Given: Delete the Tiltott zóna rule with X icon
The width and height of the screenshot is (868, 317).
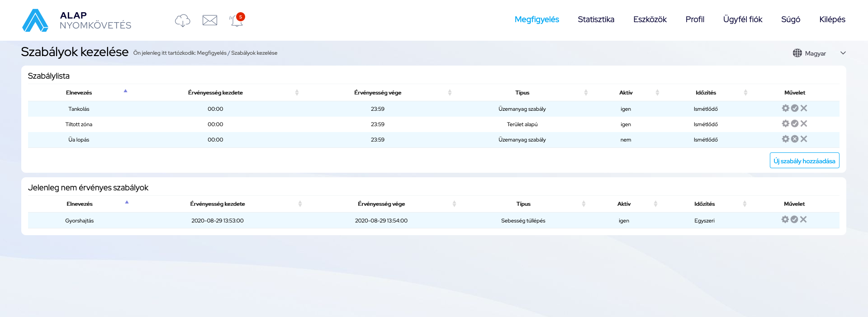Looking at the screenshot, I should (804, 124).
